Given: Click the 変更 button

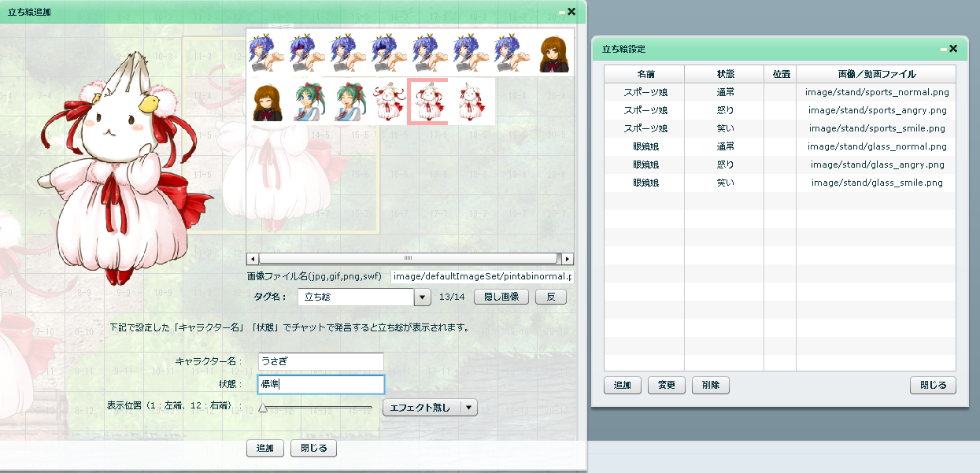Looking at the screenshot, I should point(667,386).
